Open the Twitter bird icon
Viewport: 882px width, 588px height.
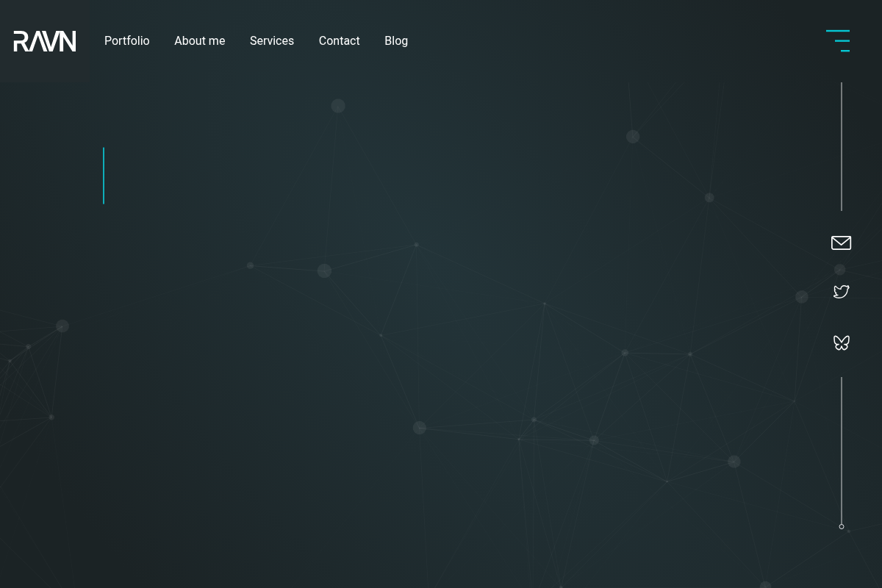point(842,292)
